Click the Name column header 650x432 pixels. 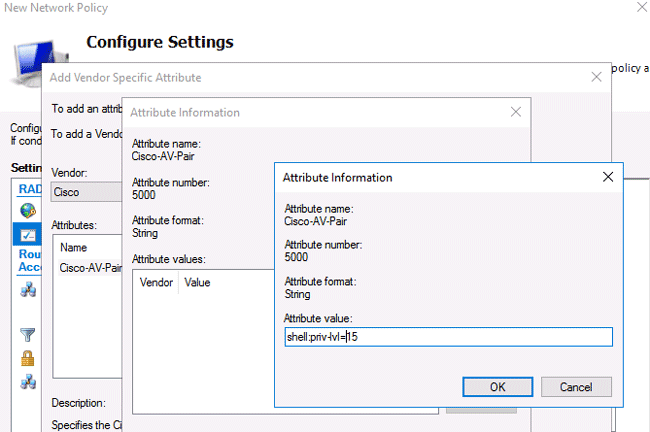tap(75, 247)
